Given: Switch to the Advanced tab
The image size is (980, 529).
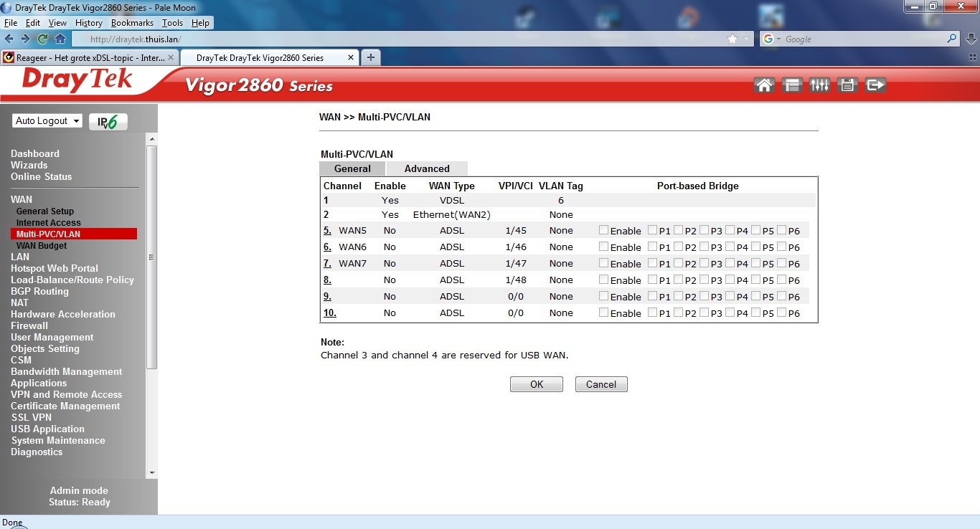Looking at the screenshot, I should pyautogui.click(x=427, y=169).
